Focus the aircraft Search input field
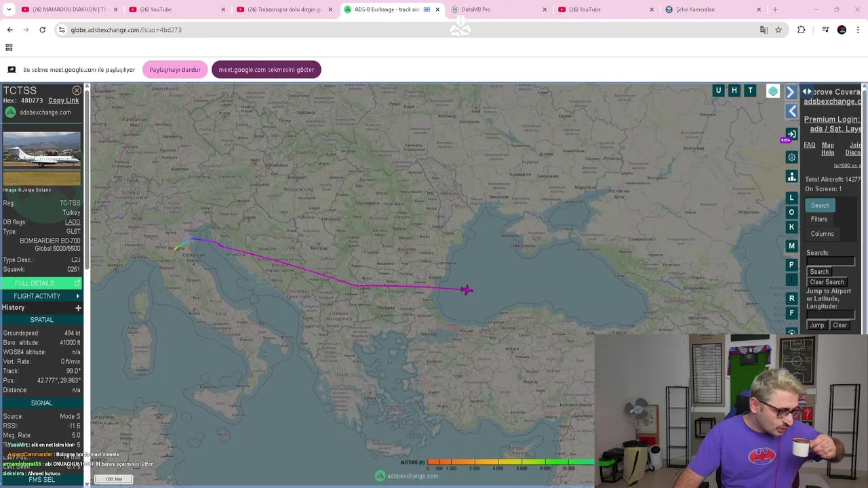This screenshot has width=868, height=488. pyautogui.click(x=831, y=262)
